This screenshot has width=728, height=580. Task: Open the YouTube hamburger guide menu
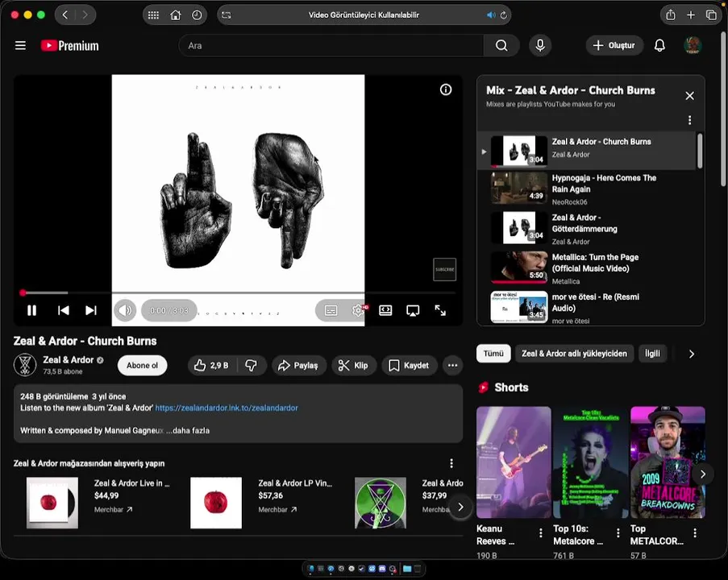[20, 45]
